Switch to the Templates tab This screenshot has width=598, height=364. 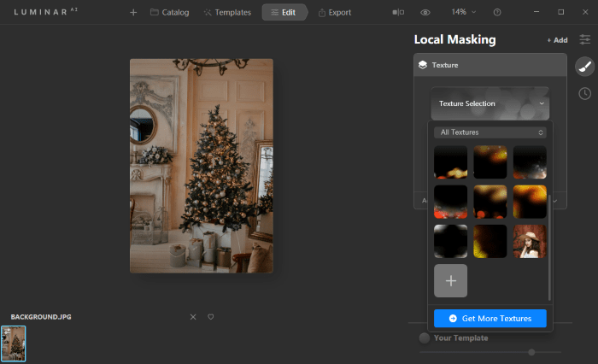pyautogui.click(x=227, y=13)
